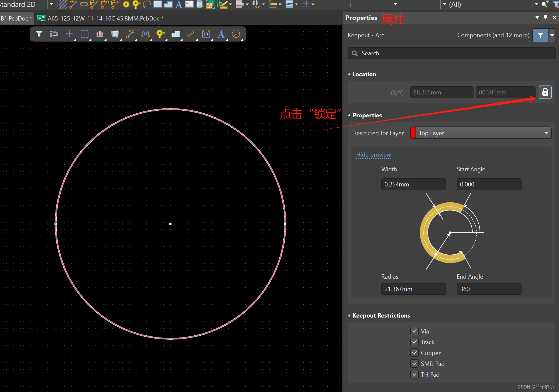Click the Hide preview link
Screen dimensions: 559x392
(373, 155)
